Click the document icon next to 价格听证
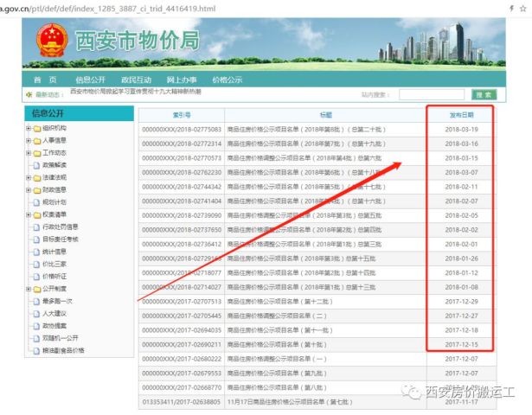 (36, 277)
